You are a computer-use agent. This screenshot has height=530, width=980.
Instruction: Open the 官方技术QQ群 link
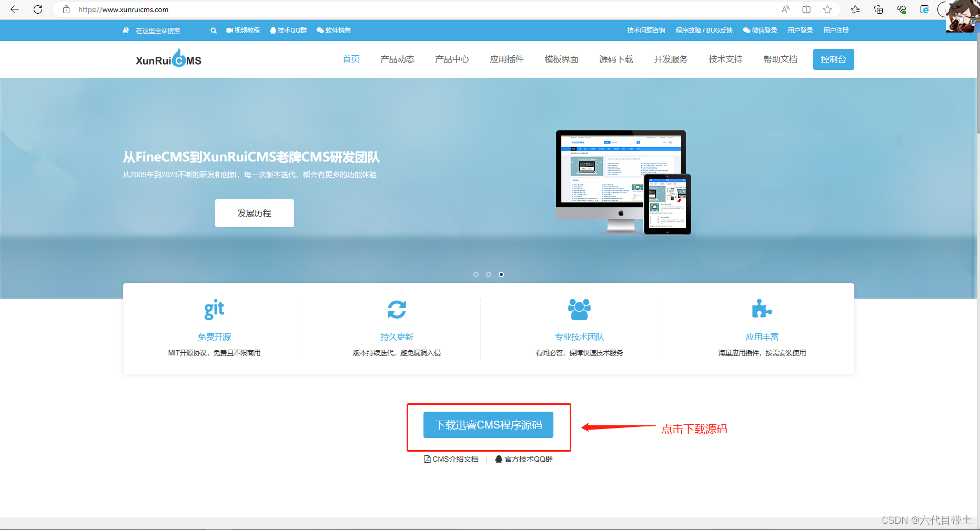coord(524,459)
